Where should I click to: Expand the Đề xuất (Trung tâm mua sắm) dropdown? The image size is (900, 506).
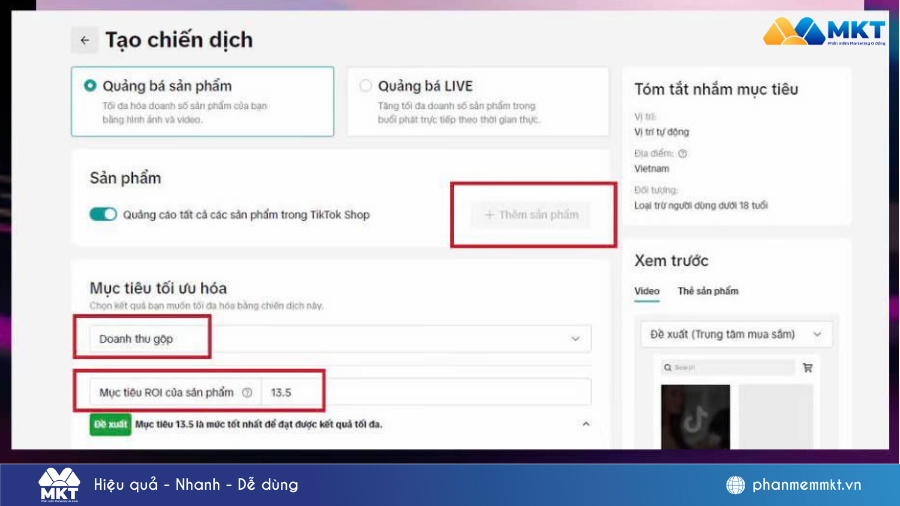point(735,334)
